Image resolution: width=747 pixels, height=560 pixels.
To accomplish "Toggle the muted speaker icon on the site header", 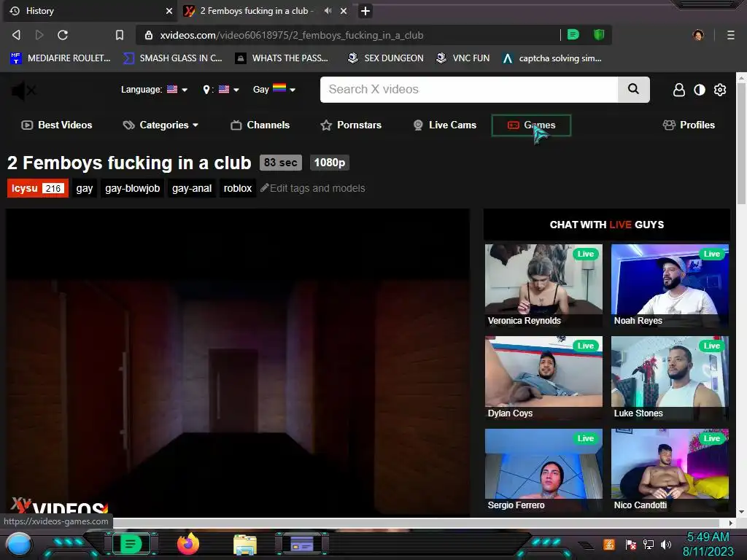I will 23,90.
